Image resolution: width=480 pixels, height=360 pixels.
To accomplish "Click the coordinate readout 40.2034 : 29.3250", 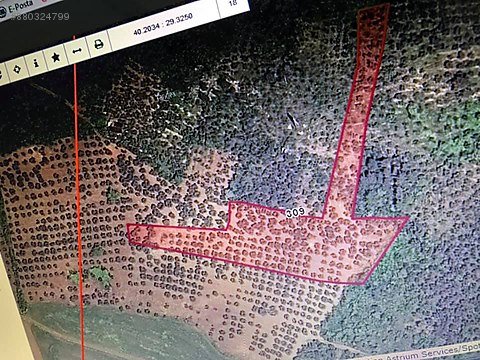I will (x=163, y=24).
